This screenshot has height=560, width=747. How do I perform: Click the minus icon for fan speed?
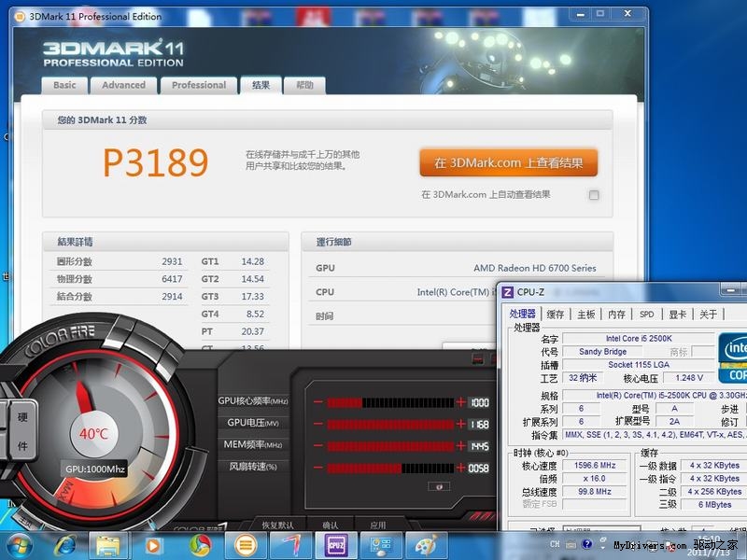[x=318, y=468]
